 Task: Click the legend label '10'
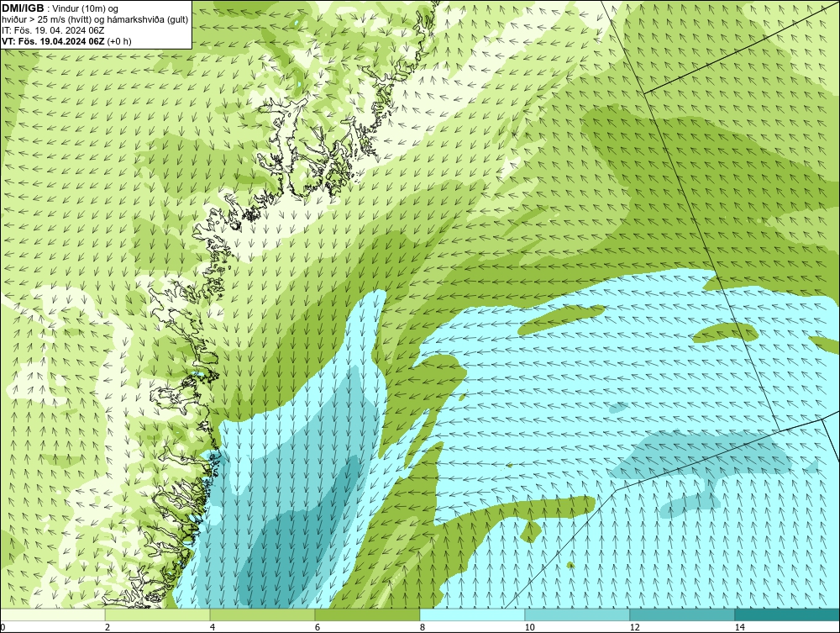click(x=530, y=628)
